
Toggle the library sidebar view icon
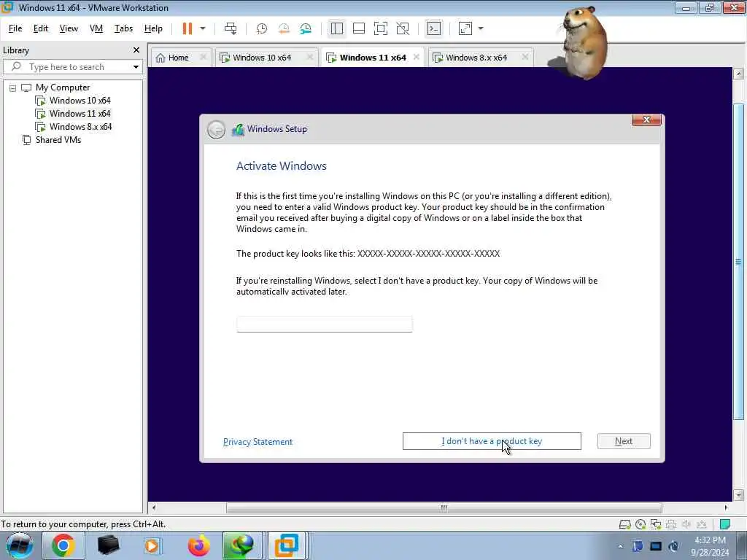coord(337,28)
